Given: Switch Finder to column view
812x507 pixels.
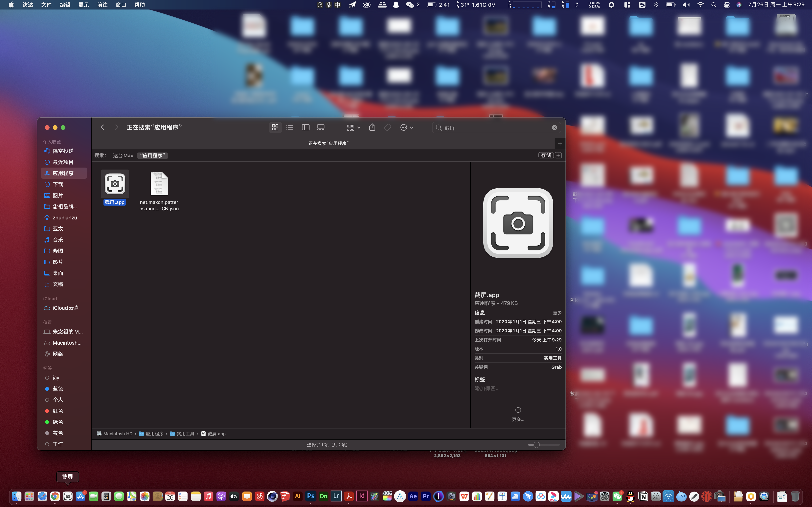Looking at the screenshot, I should (x=305, y=127).
